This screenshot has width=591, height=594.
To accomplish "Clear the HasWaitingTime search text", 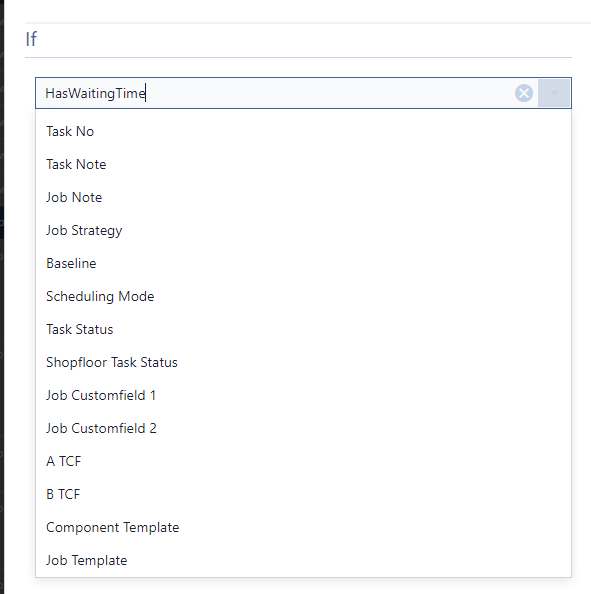I will (524, 93).
